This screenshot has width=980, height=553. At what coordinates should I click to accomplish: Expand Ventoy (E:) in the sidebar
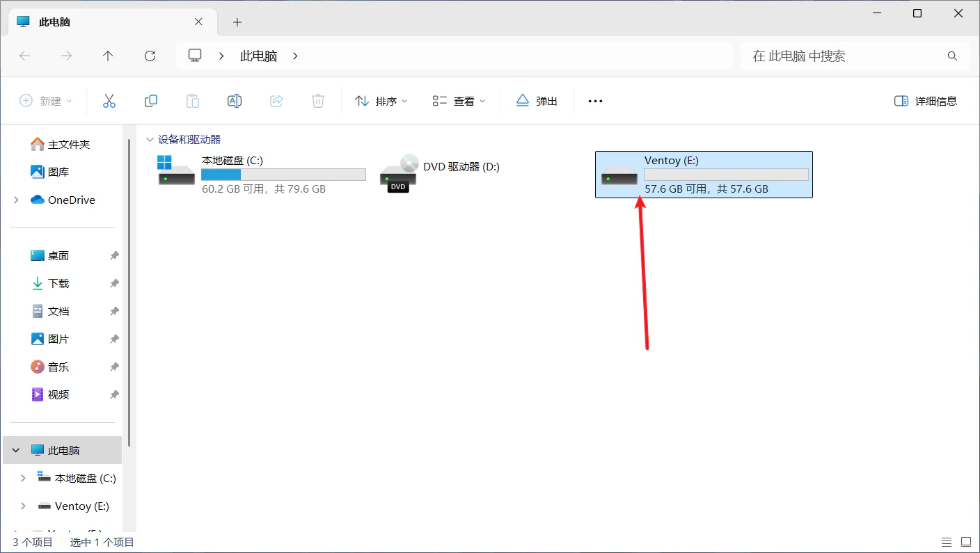point(23,506)
